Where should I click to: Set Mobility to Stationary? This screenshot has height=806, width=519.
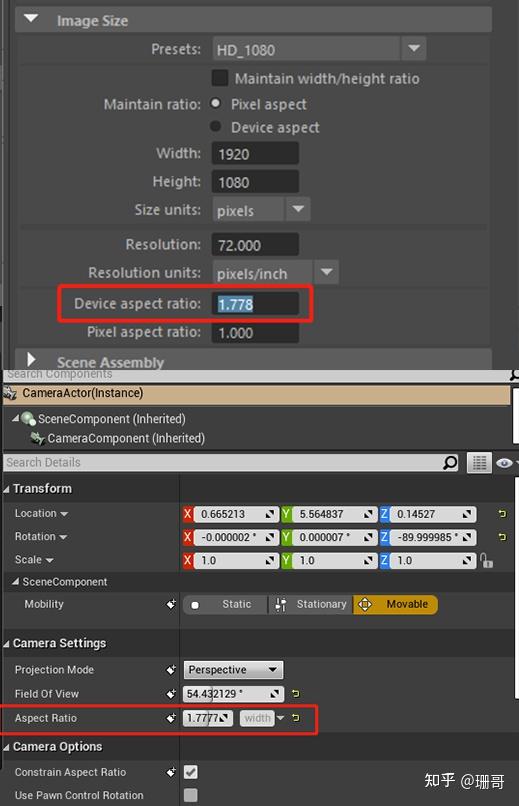tap(311, 604)
